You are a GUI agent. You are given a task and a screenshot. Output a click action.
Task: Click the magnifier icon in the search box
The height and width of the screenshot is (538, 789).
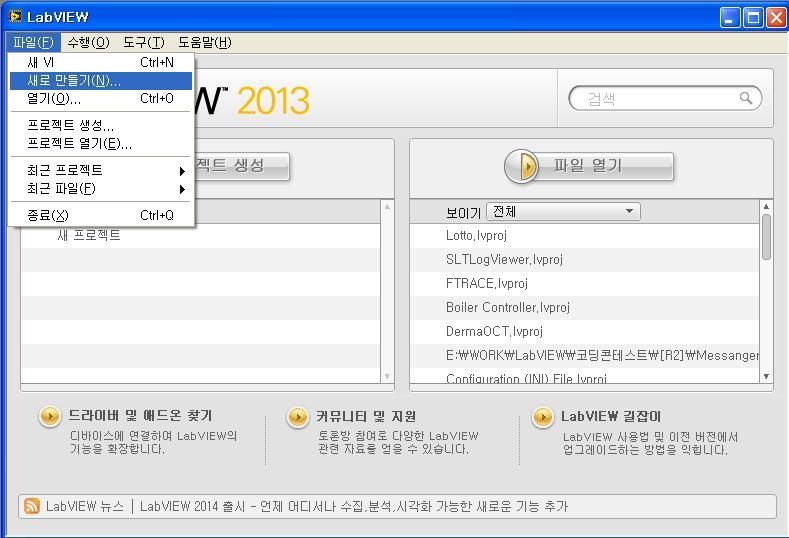tap(746, 98)
